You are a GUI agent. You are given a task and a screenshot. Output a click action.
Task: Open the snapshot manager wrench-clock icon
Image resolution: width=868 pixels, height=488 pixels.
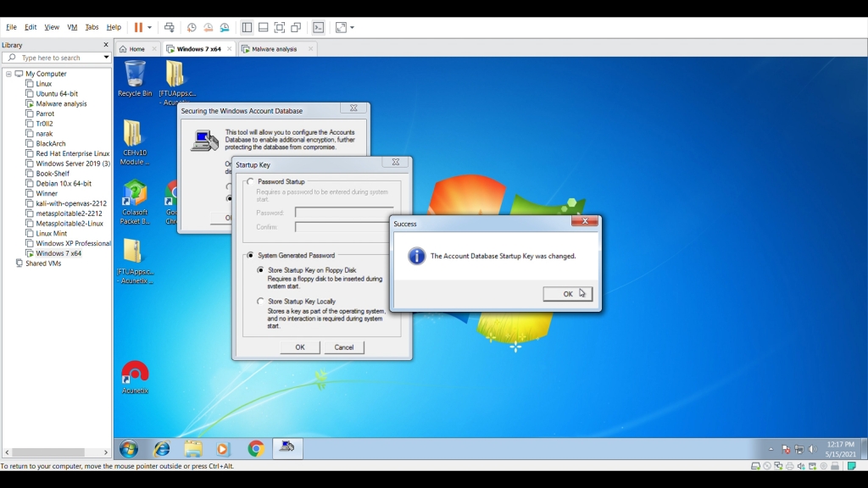225,27
